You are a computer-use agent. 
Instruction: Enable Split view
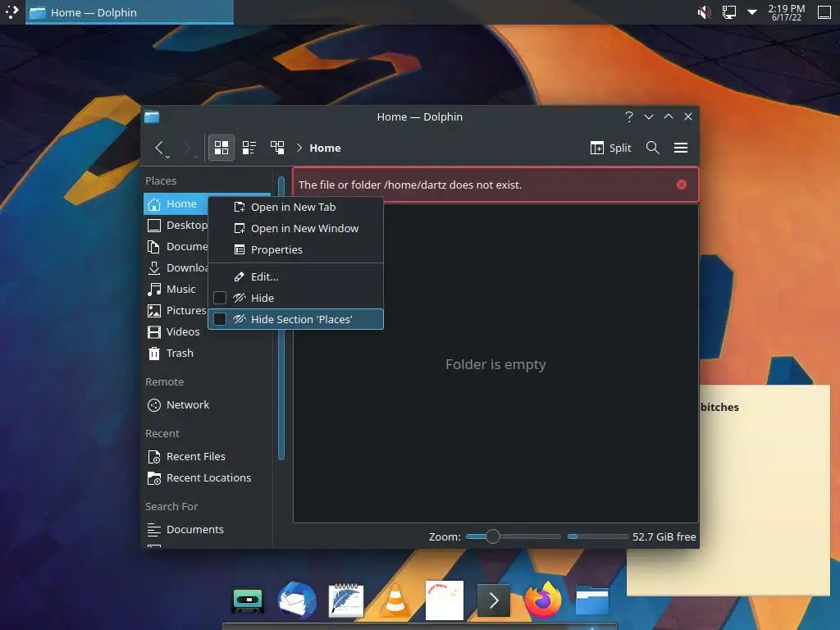[x=610, y=148]
